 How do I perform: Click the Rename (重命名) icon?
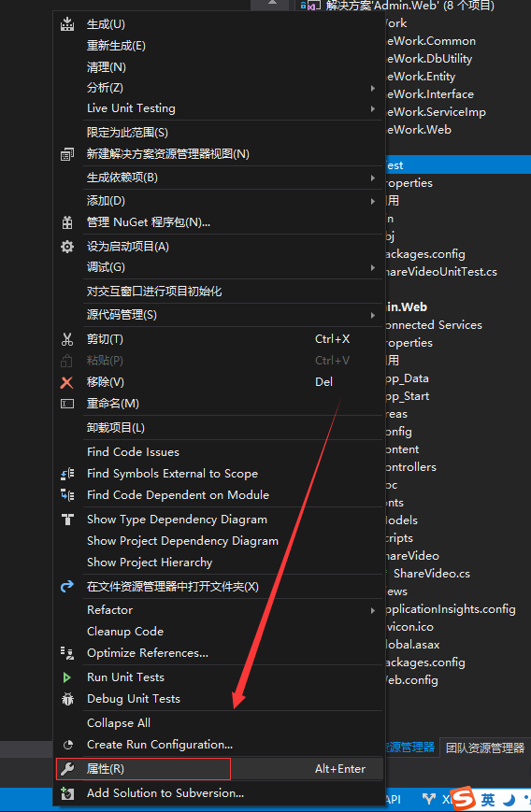pyautogui.click(x=67, y=404)
